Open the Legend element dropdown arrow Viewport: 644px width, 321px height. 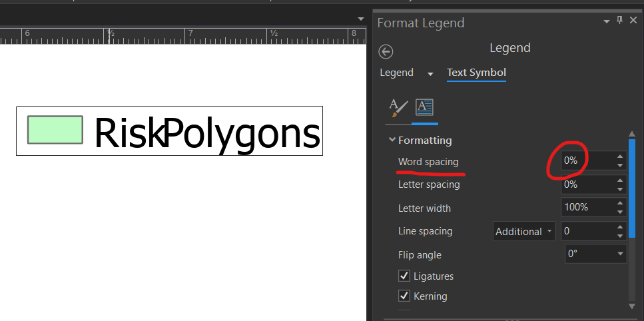[x=430, y=75]
